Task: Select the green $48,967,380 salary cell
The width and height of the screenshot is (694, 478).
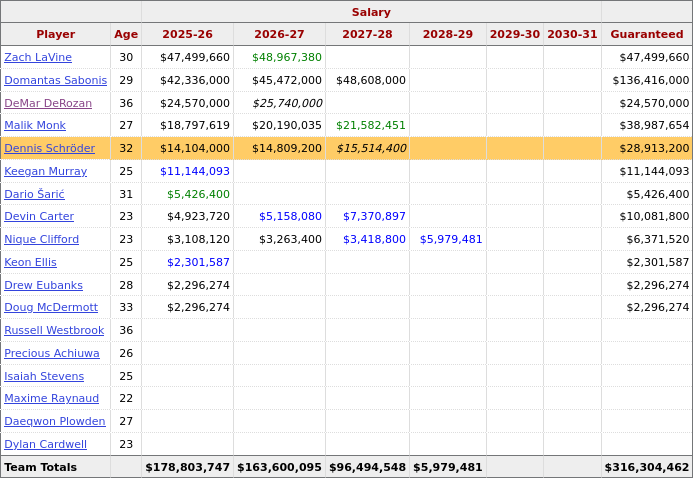Action: (x=287, y=57)
